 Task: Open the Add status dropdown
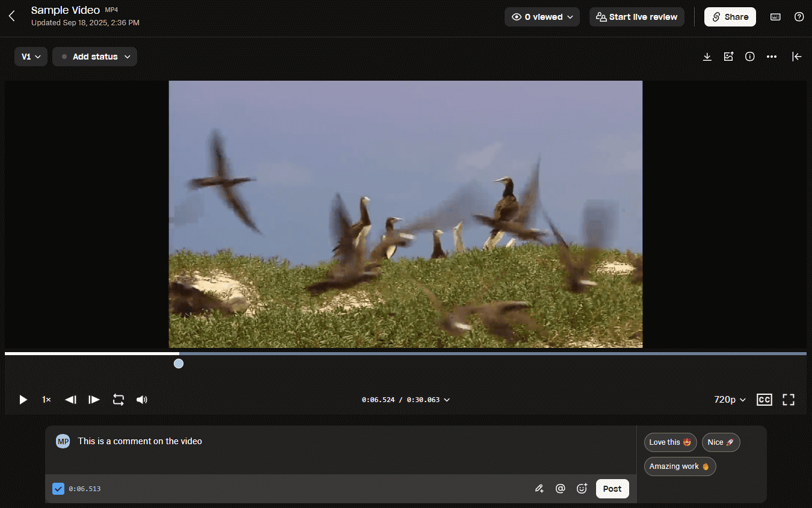point(95,57)
